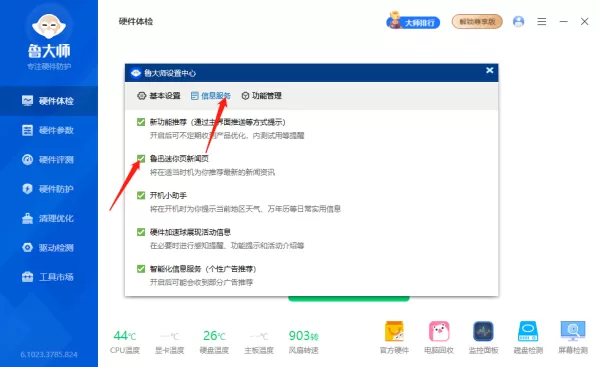Image resolution: width=600 pixels, height=367 pixels.
Task: Launch the 屏幕检测 screen icon
Action: 573,331
